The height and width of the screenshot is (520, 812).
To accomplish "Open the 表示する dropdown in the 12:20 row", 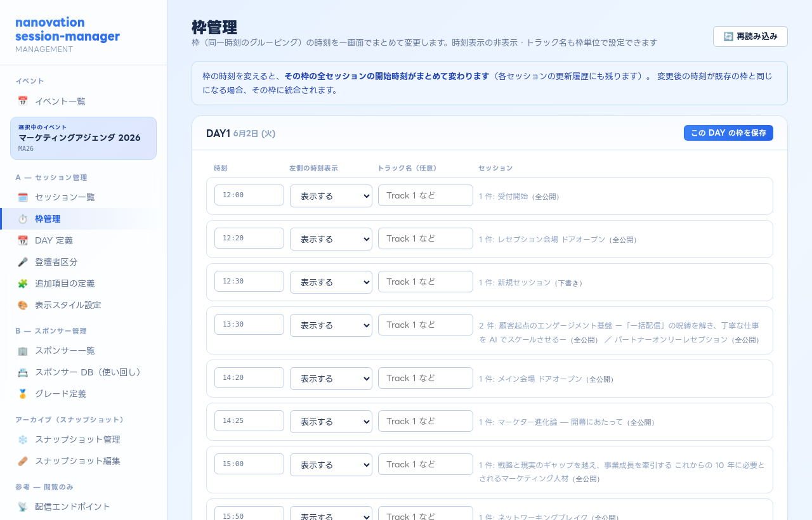I will [x=331, y=239].
